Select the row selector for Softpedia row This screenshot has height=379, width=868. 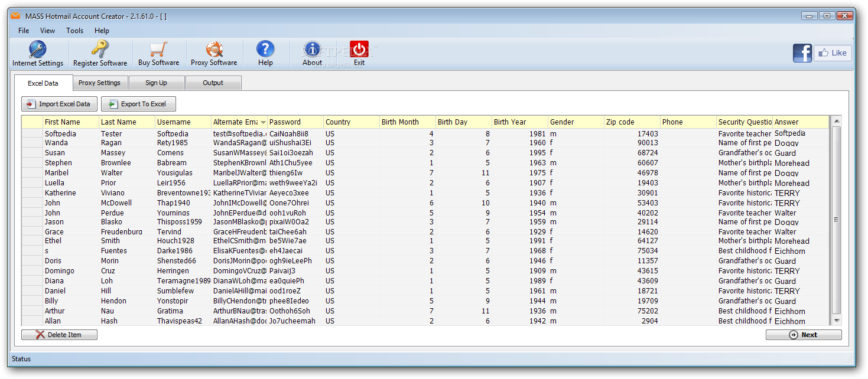[32, 133]
